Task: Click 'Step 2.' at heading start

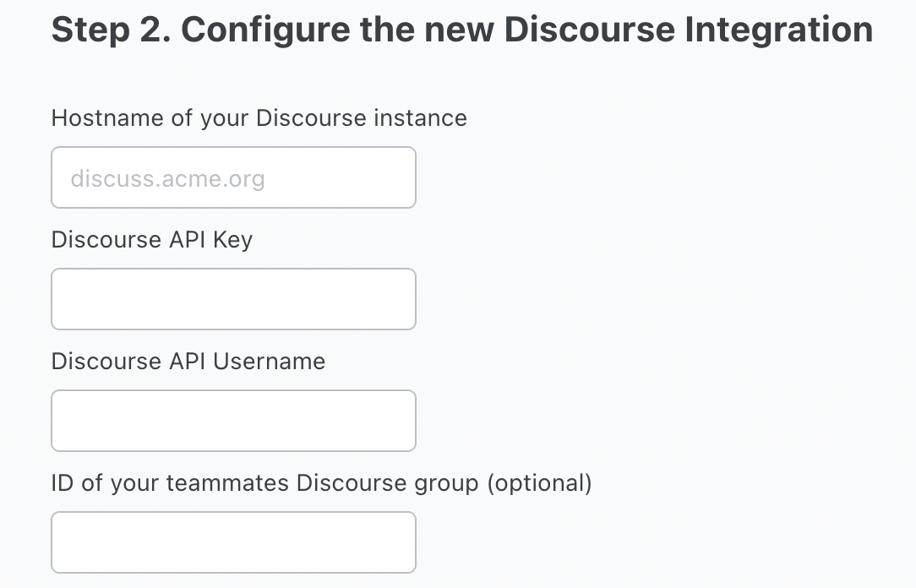Action: 111,30
